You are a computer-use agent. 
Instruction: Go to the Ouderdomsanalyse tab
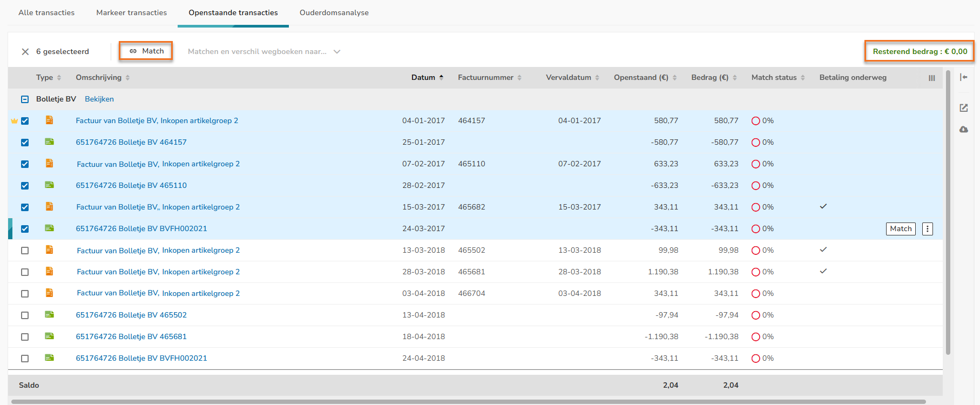(x=334, y=12)
